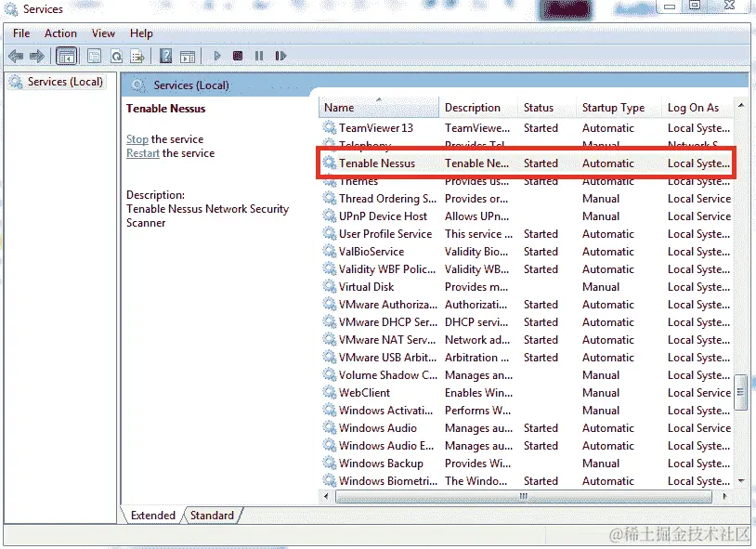Open the Action menu
756x549 pixels.
tap(60, 33)
